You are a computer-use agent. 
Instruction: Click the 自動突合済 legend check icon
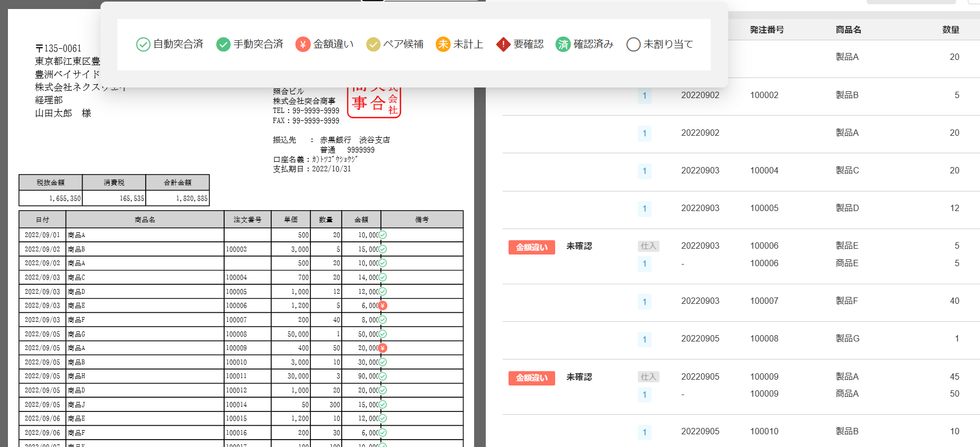coord(143,45)
